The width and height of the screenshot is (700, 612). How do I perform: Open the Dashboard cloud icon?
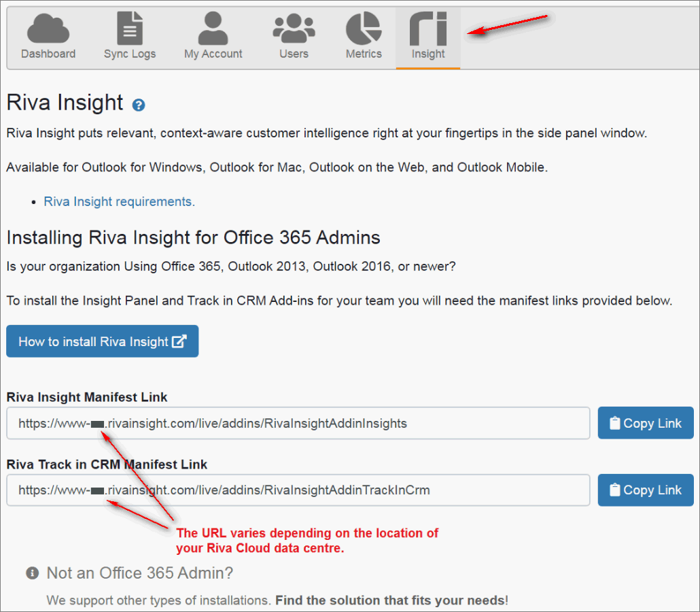tap(48, 28)
